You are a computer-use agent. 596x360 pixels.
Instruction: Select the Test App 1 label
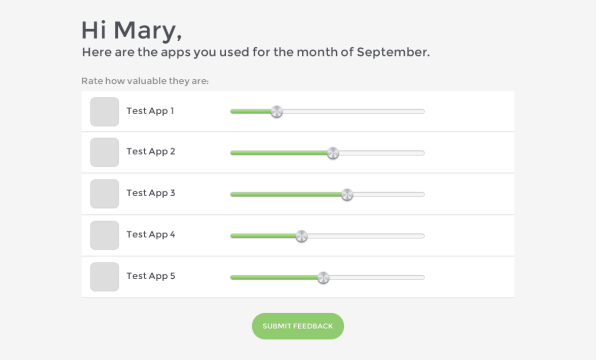(150, 111)
